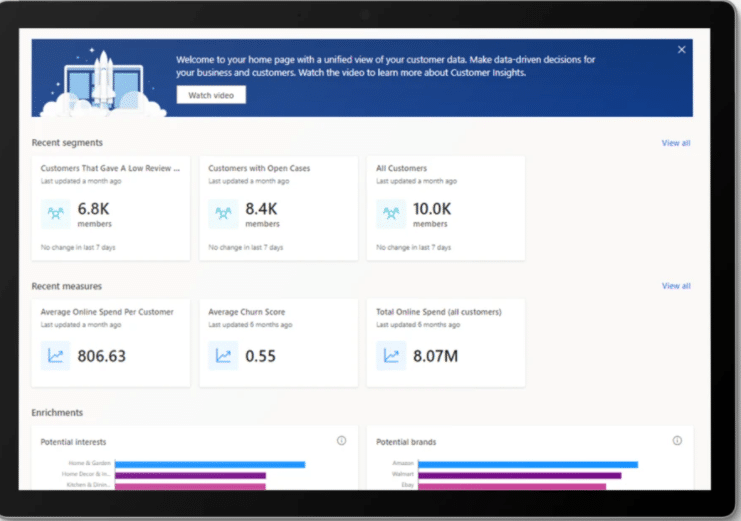Image resolution: width=741 pixels, height=521 pixels.
Task: Click the Enrichments heading
Action: tap(57, 413)
